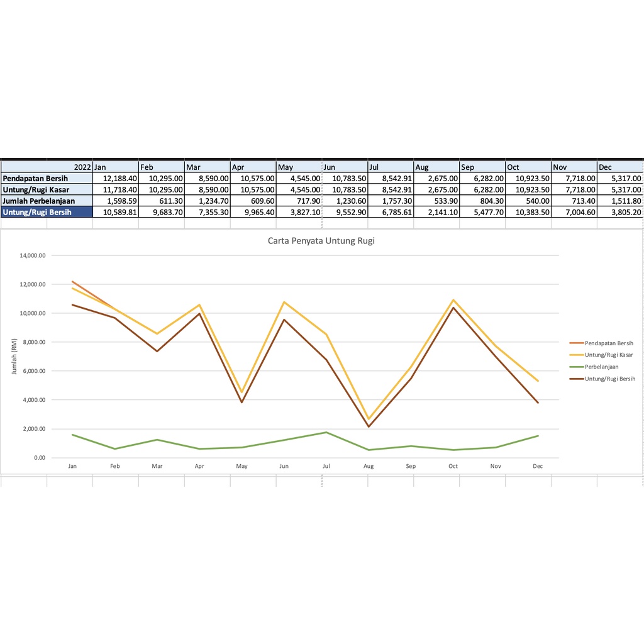The image size is (644, 644).
Task: Select the July expenses cell 1,757.30
Action: [x=391, y=201]
